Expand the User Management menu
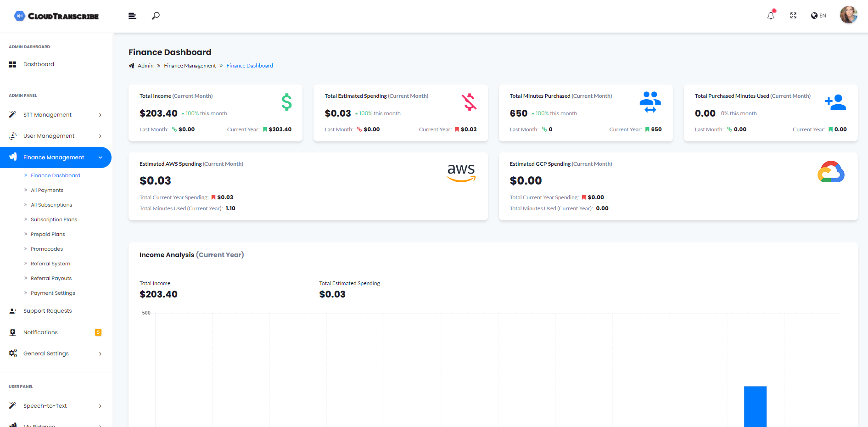This screenshot has height=427, width=868. click(x=55, y=136)
